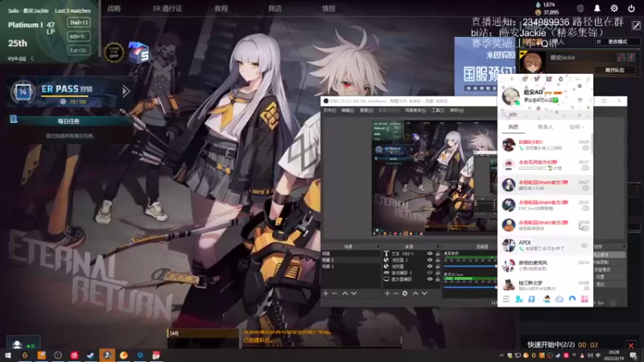Viewport: 644px width, 362px height.
Task: Toggle visibility of OBS game capture source
Action: pyautogui.click(x=430, y=273)
